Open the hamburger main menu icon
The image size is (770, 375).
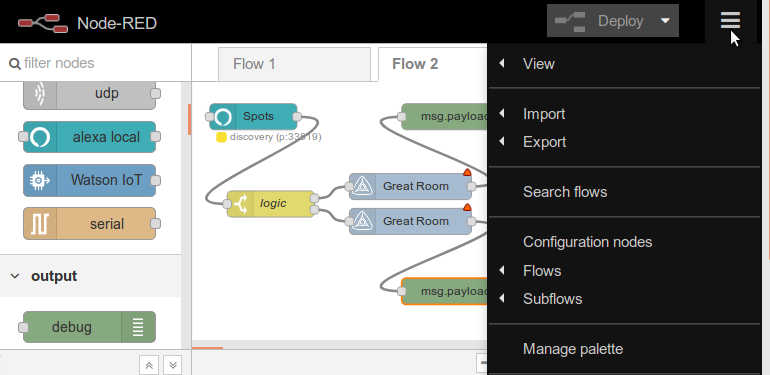730,21
